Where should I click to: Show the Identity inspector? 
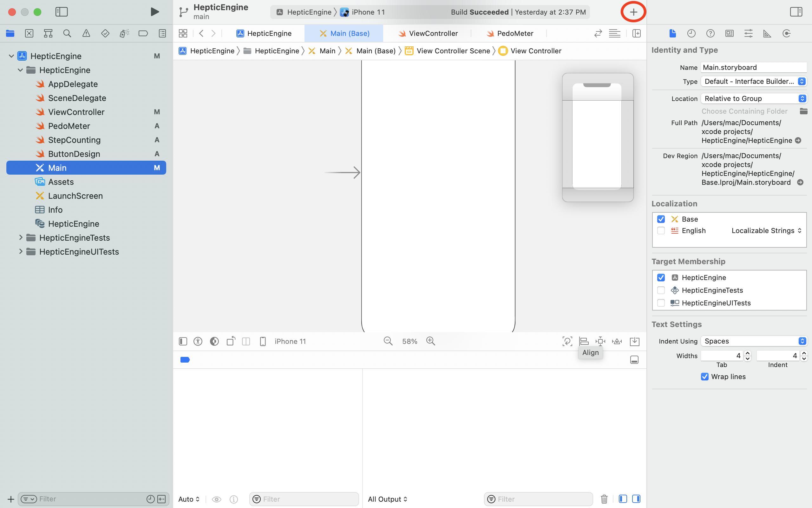point(729,33)
